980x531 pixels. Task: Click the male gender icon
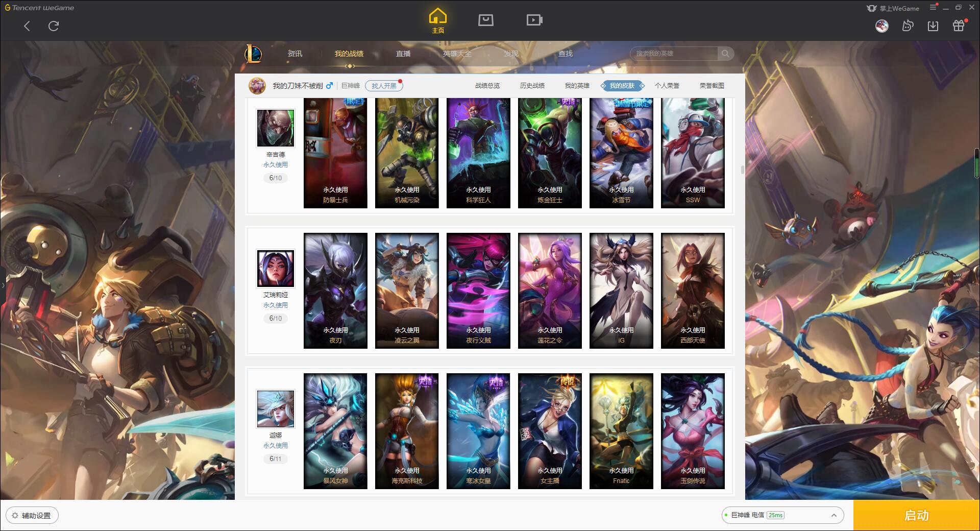[x=329, y=86]
